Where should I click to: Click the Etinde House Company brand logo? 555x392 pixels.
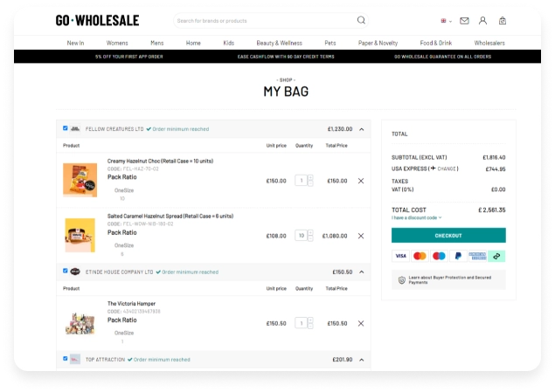74,272
